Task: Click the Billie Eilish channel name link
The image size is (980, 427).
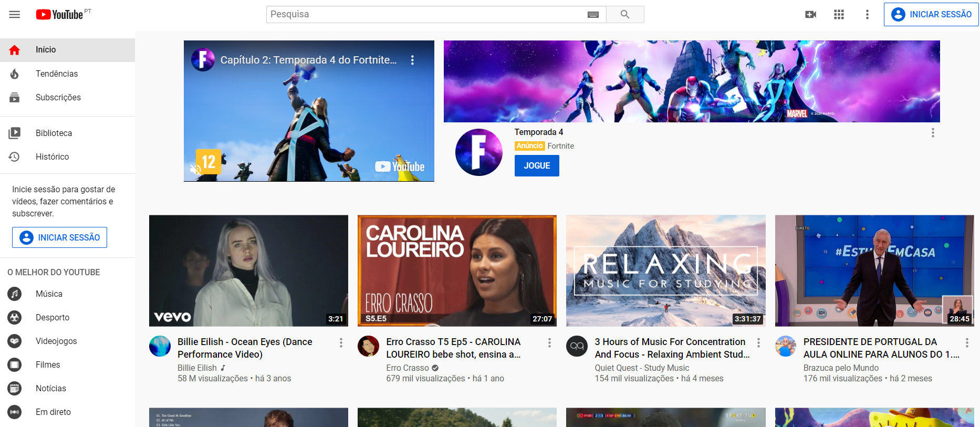Action: (x=197, y=368)
